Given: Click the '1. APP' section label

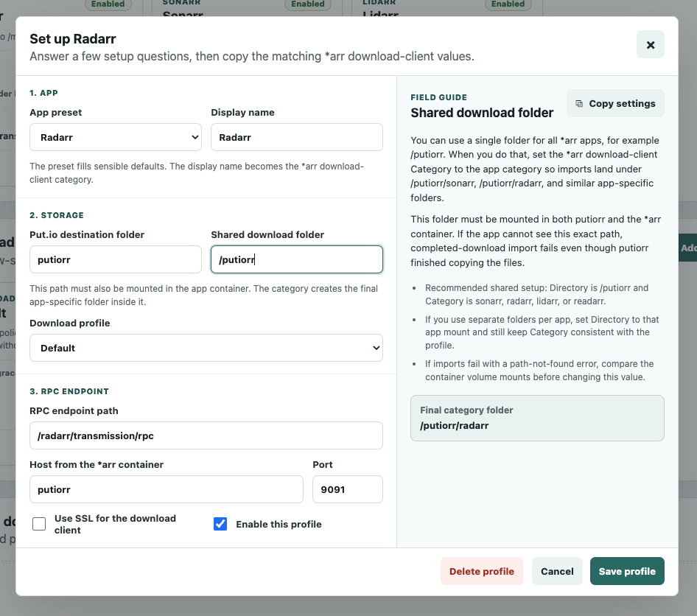Looking at the screenshot, I should [43, 93].
